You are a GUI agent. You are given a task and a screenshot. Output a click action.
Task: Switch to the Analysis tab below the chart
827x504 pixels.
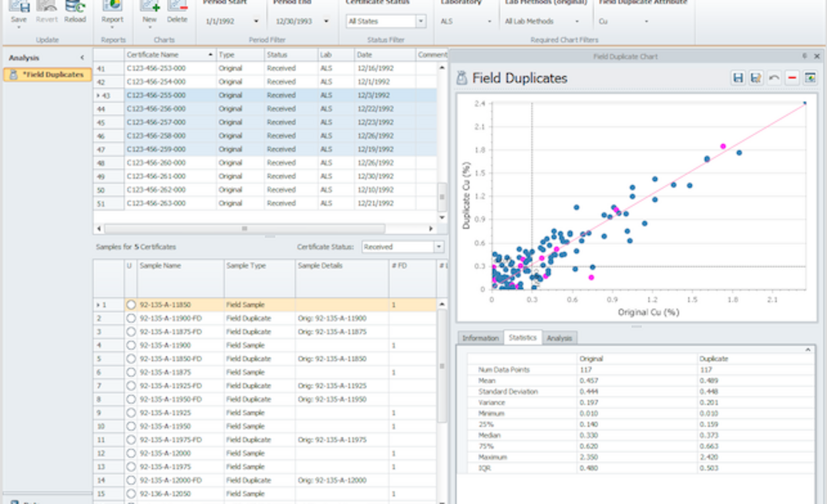[x=560, y=338]
